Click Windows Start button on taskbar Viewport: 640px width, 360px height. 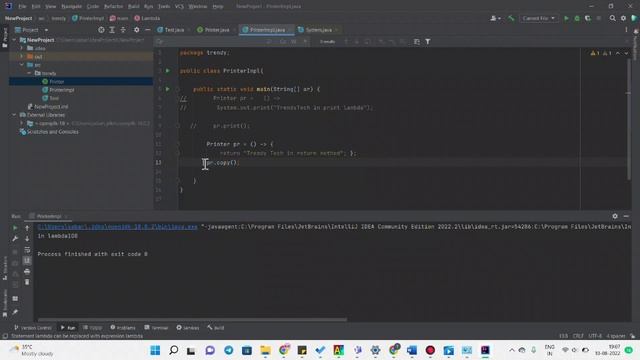pos(155,350)
